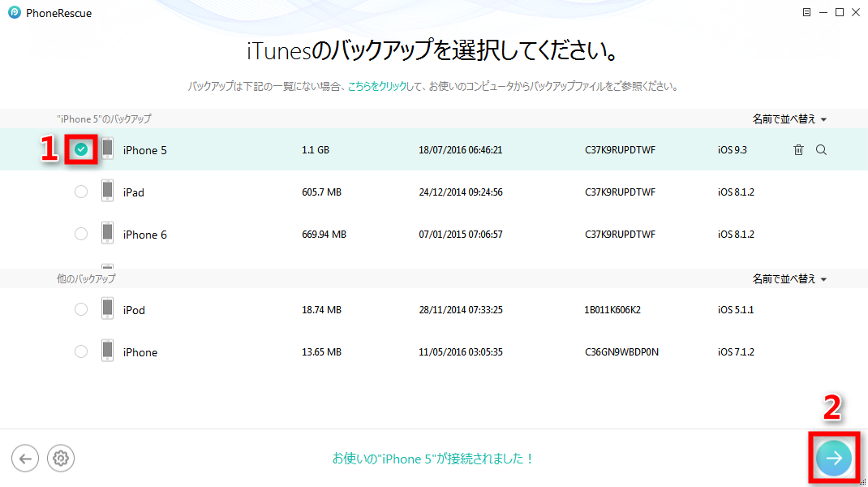This screenshot has height=487, width=868.
Task: Click the iPad device icon
Action: (x=107, y=191)
